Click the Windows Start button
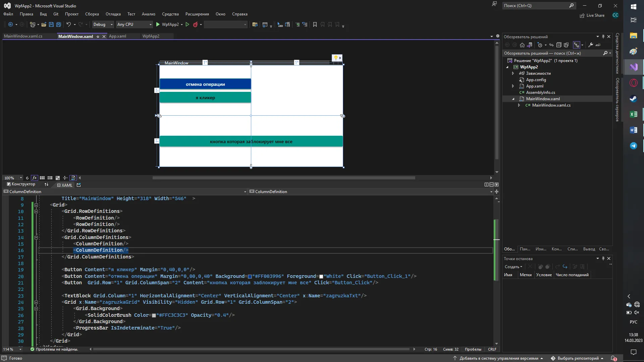644x362 pixels. click(x=633, y=6)
